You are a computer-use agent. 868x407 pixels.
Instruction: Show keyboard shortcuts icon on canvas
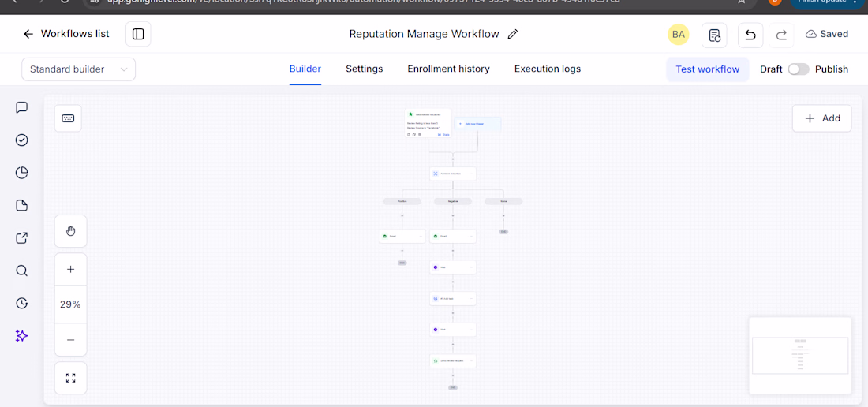point(68,118)
